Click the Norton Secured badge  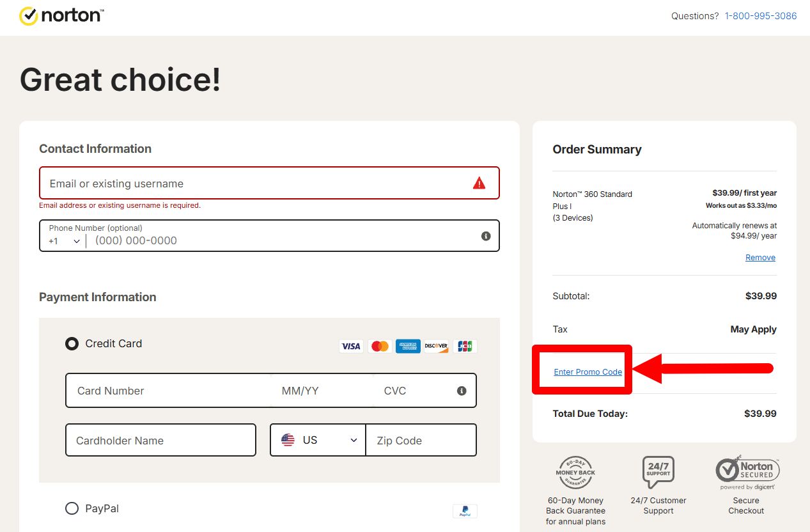coord(747,473)
